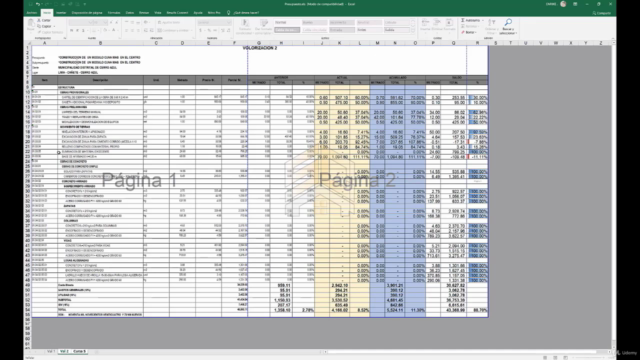Click Page Layout view status icon

click(555, 358)
